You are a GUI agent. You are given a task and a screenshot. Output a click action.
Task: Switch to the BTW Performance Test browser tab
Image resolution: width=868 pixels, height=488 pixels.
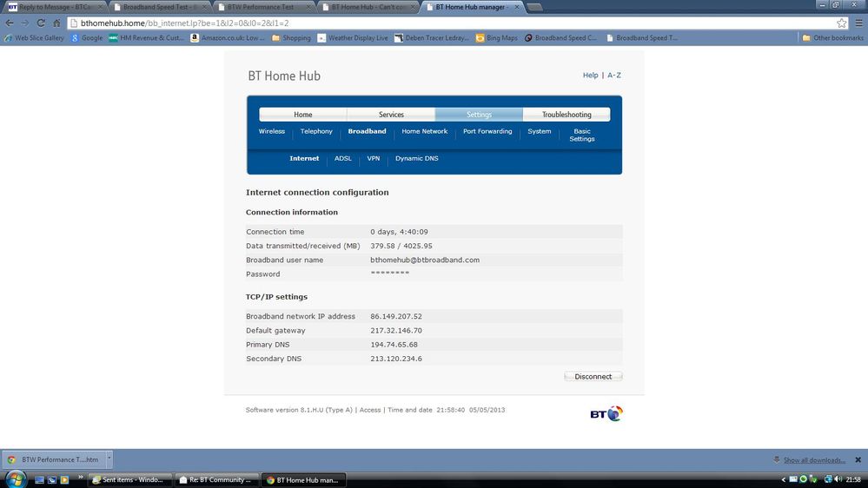tap(261, 7)
